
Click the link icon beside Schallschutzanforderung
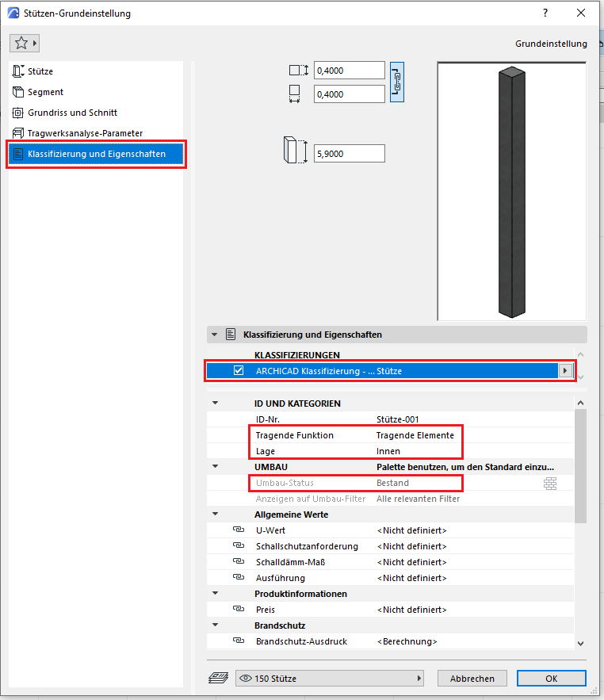[x=237, y=546]
